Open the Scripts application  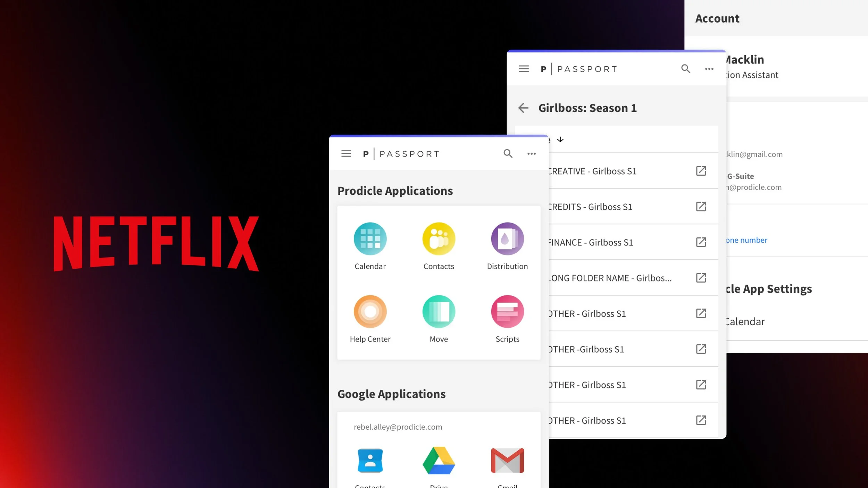507,319
